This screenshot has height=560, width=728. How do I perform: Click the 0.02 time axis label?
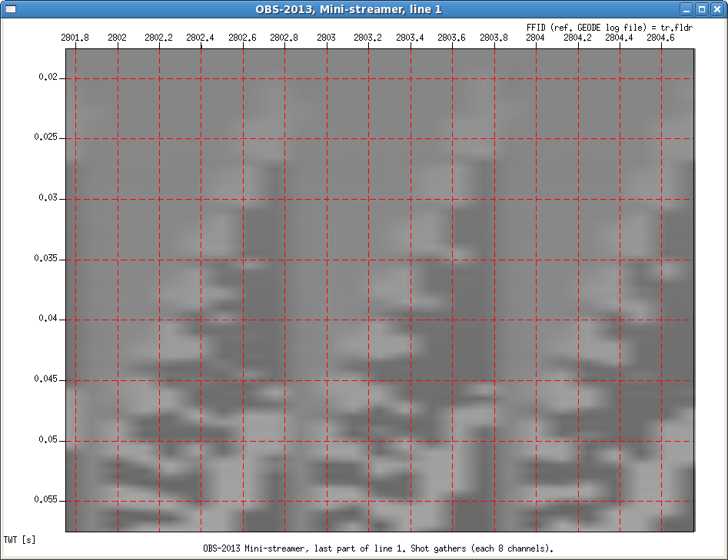click(x=48, y=78)
